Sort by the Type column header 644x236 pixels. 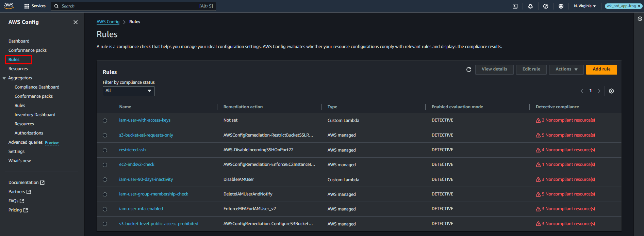[x=332, y=107]
